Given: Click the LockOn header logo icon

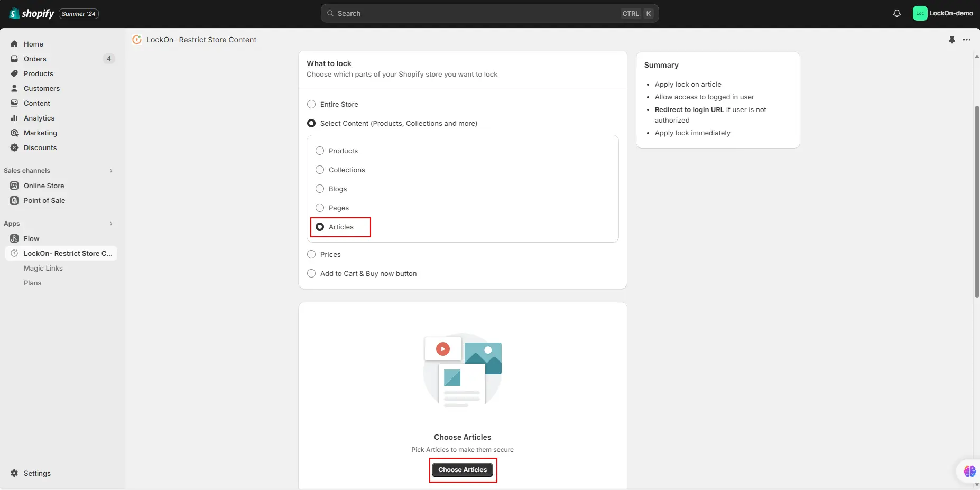Looking at the screenshot, I should click(137, 40).
